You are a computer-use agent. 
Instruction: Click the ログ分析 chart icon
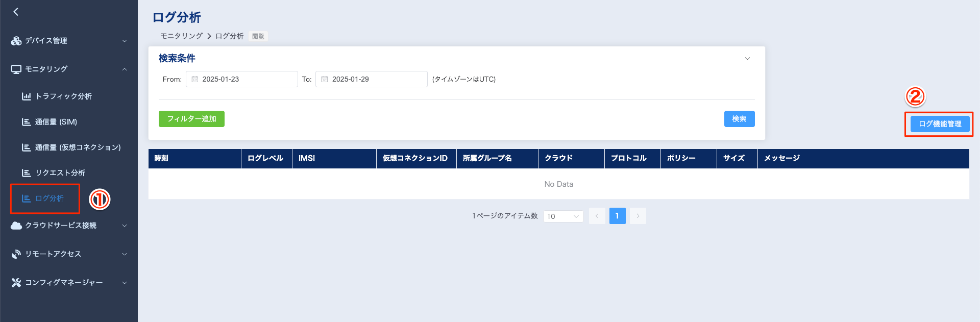26,199
